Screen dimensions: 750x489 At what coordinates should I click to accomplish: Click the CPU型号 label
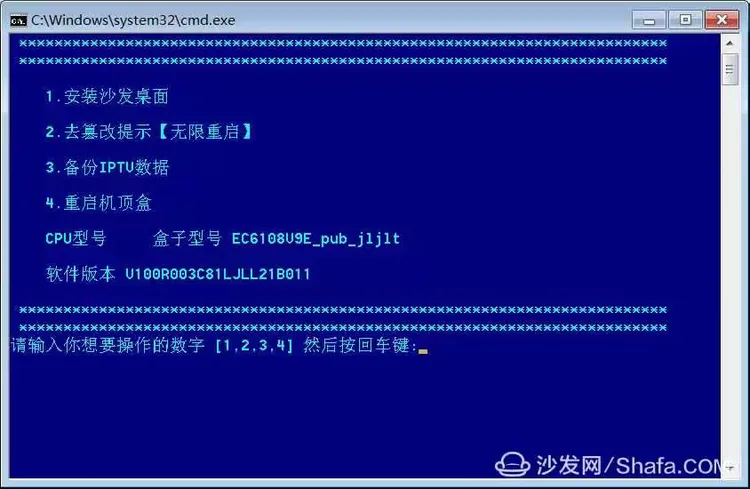76,238
